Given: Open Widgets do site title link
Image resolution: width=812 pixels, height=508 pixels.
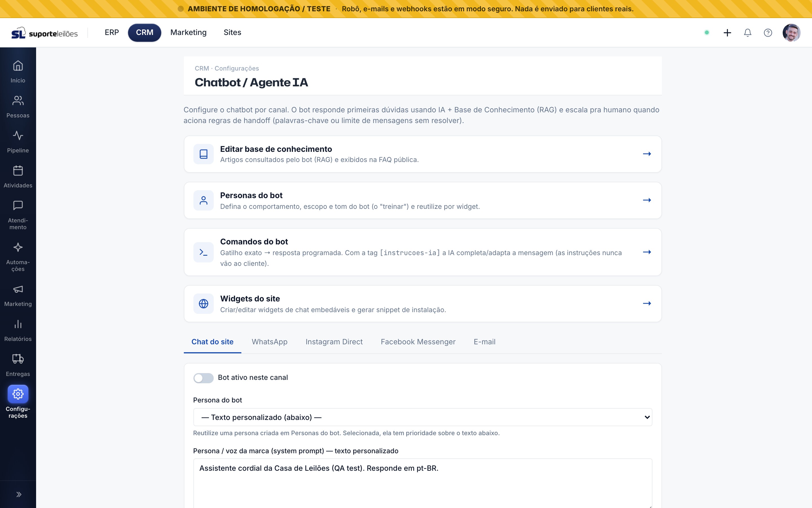Looking at the screenshot, I should [250, 299].
